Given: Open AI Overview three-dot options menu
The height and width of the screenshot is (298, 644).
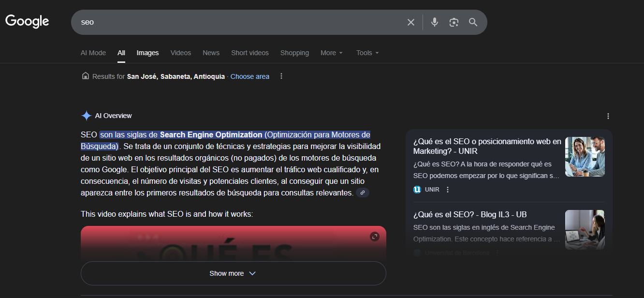Looking at the screenshot, I should pos(608,116).
